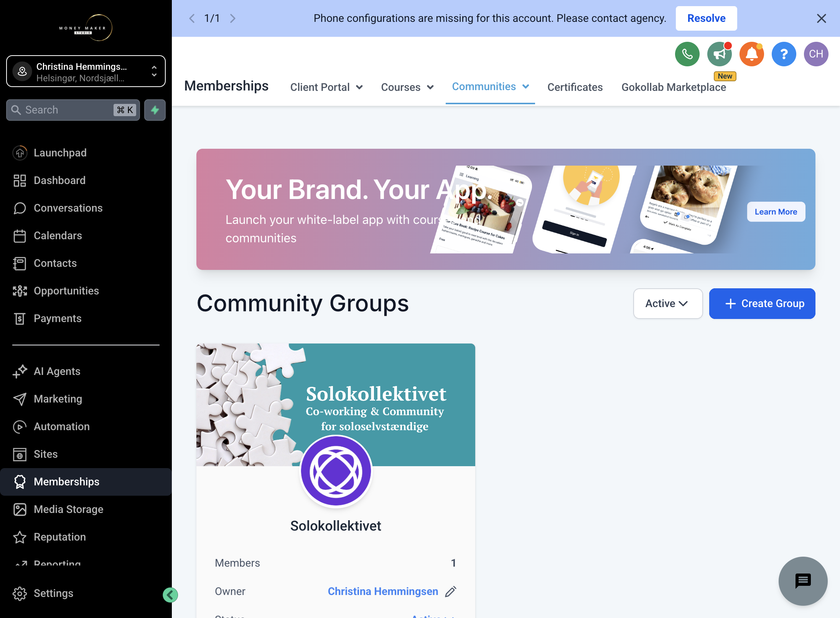Expand the Communities dropdown tab
The width and height of the screenshot is (840, 618).
[x=490, y=87]
